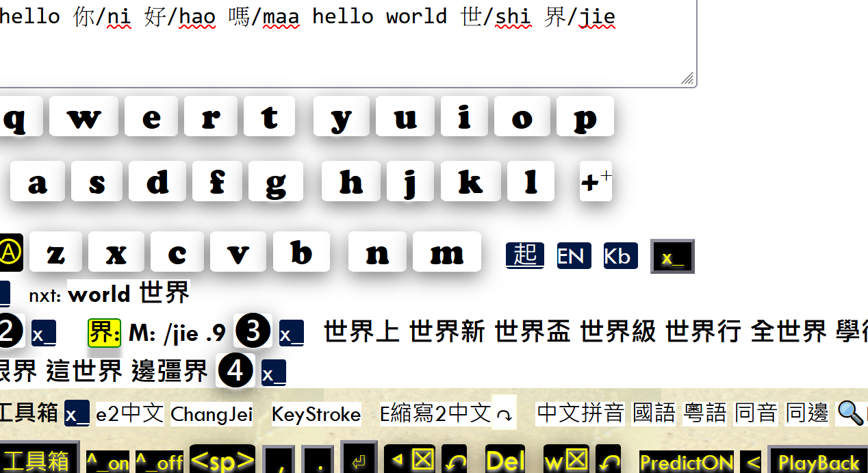Open the magnifier search icon
The image size is (868, 473).
850,413
